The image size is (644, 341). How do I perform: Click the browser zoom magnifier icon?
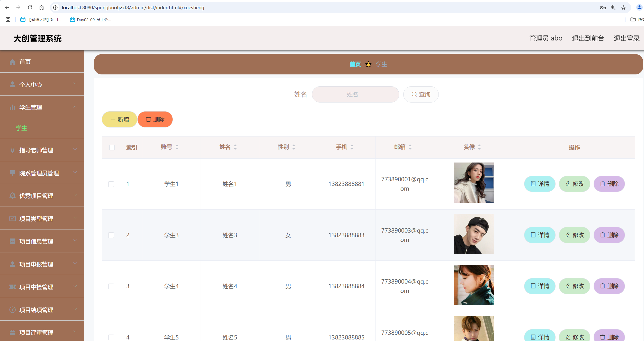coord(613,8)
